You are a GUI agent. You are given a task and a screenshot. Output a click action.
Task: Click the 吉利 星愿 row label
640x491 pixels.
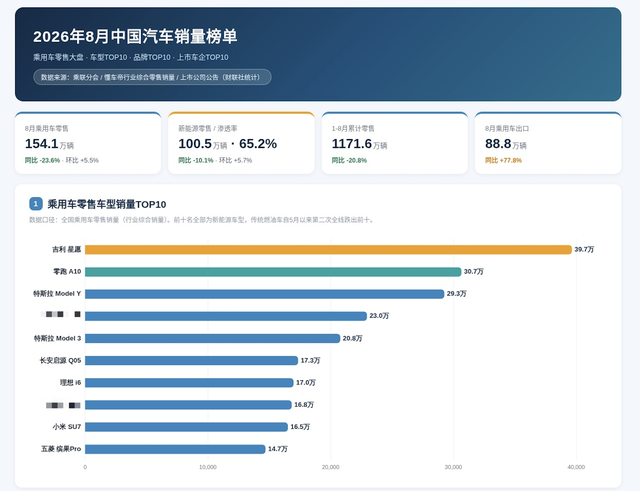pyautogui.click(x=67, y=249)
